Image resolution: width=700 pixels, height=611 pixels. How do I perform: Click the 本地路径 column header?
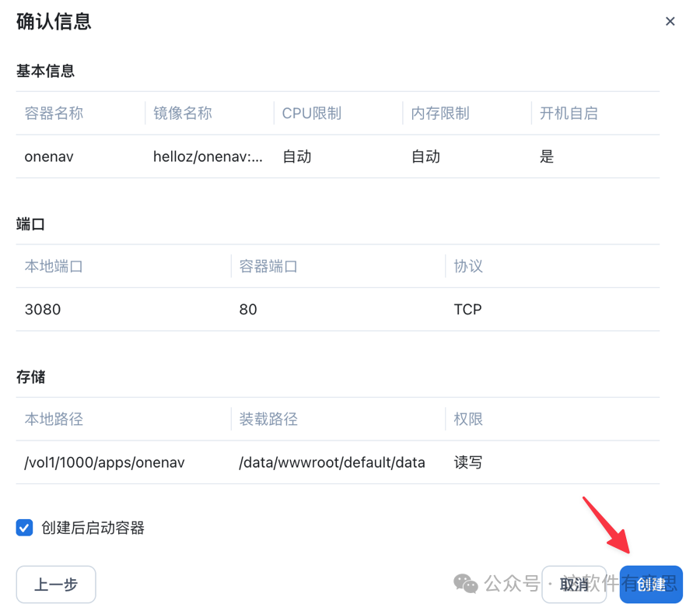click(x=54, y=419)
